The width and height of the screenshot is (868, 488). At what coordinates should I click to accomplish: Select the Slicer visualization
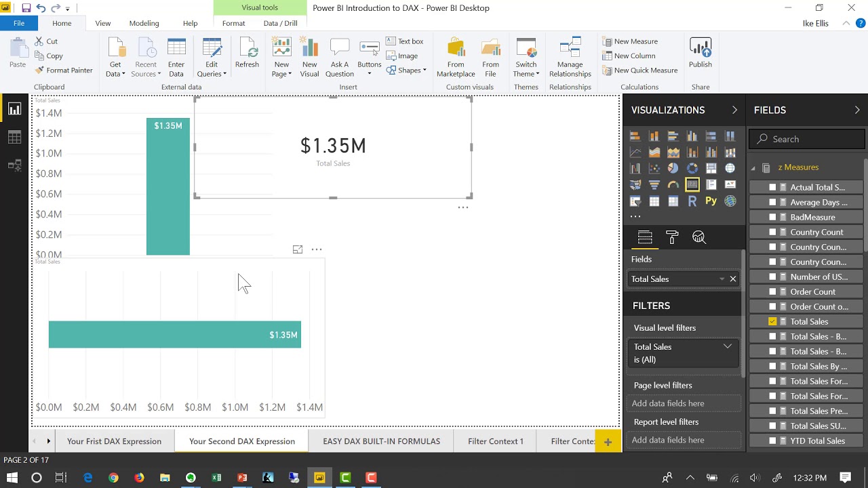[635, 201]
